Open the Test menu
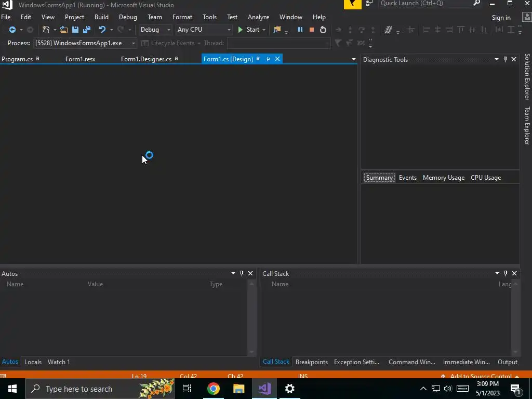 tap(232, 17)
